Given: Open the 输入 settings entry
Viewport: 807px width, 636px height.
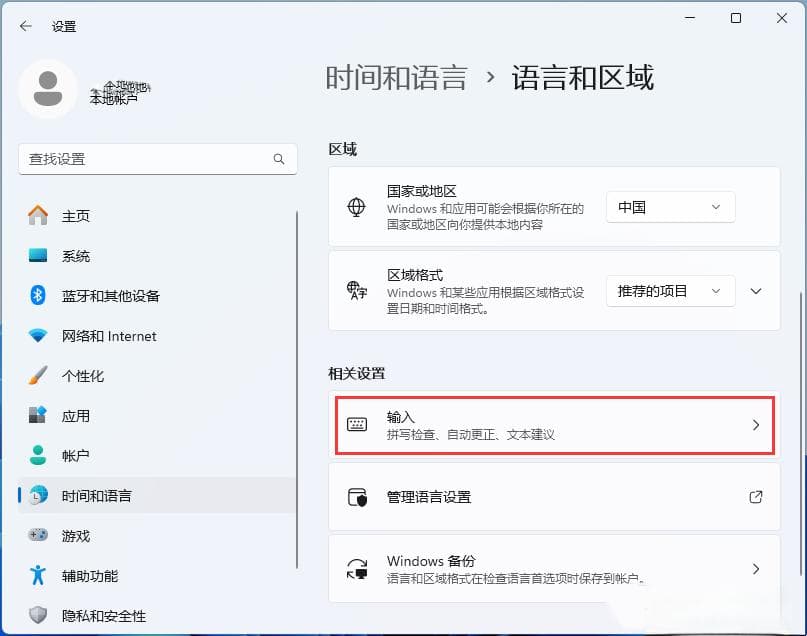Looking at the screenshot, I should [554, 425].
